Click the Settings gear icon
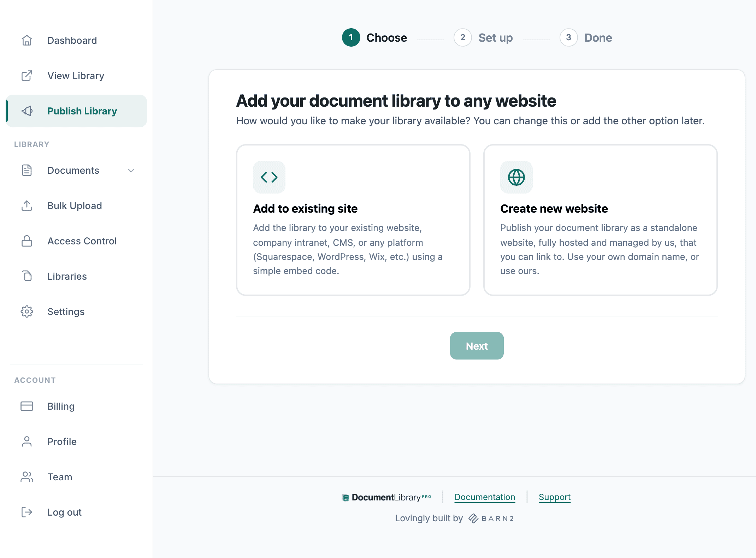The image size is (756, 558). (27, 311)
